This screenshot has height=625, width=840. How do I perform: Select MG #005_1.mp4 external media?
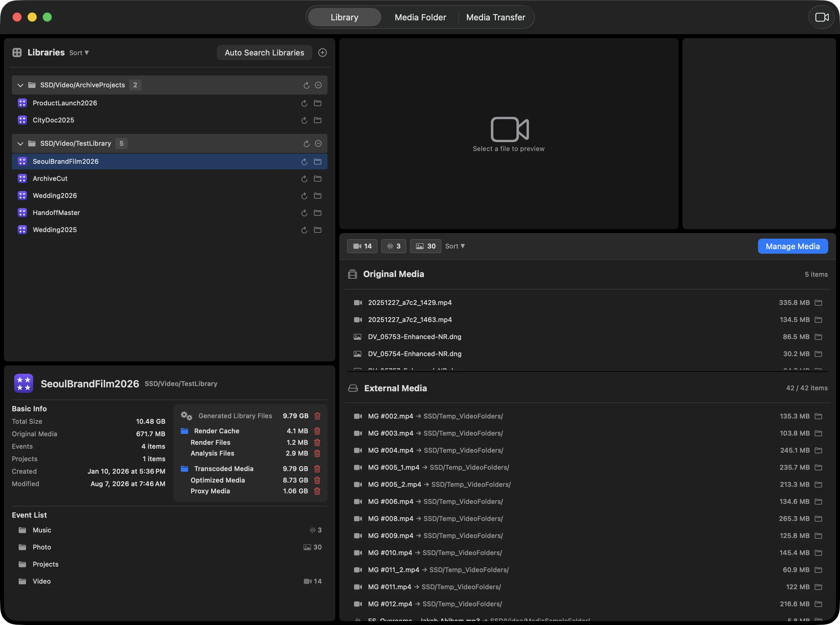pos(587,467)
